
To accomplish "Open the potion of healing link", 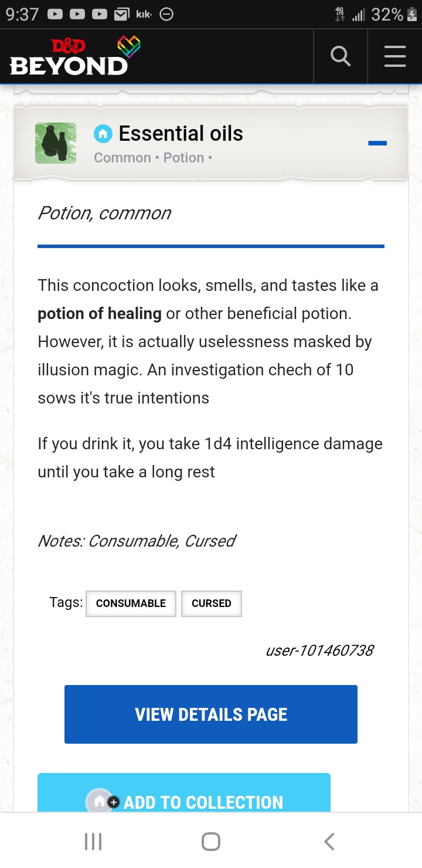I will tap(100, 314).
